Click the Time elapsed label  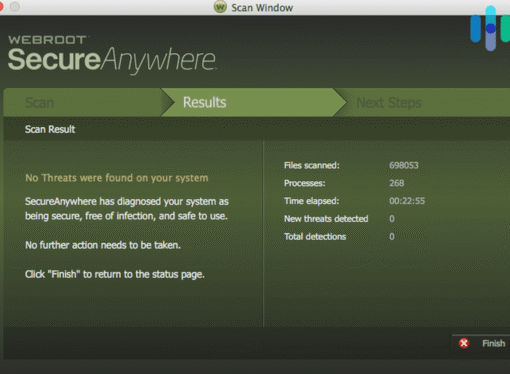click(311, 201)
